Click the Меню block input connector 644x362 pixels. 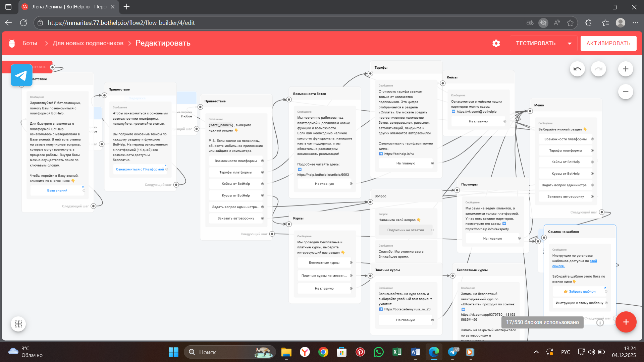[530, 111]
